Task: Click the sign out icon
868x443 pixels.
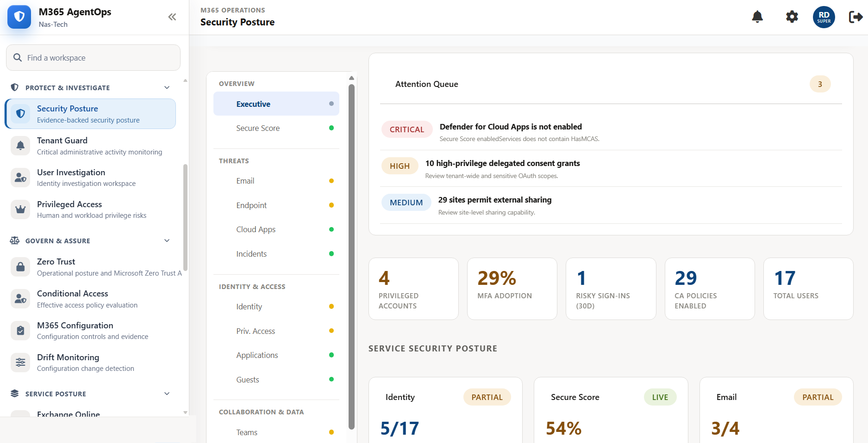Action: [x=856, y=17]
